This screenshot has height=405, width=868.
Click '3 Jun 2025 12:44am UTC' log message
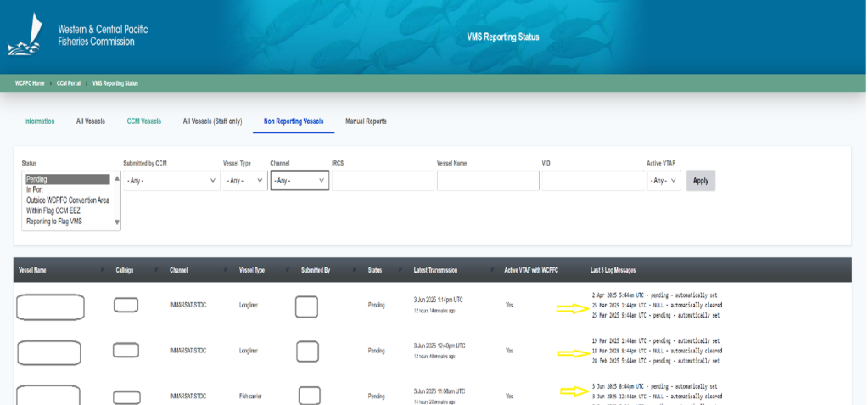pos(657,397)
